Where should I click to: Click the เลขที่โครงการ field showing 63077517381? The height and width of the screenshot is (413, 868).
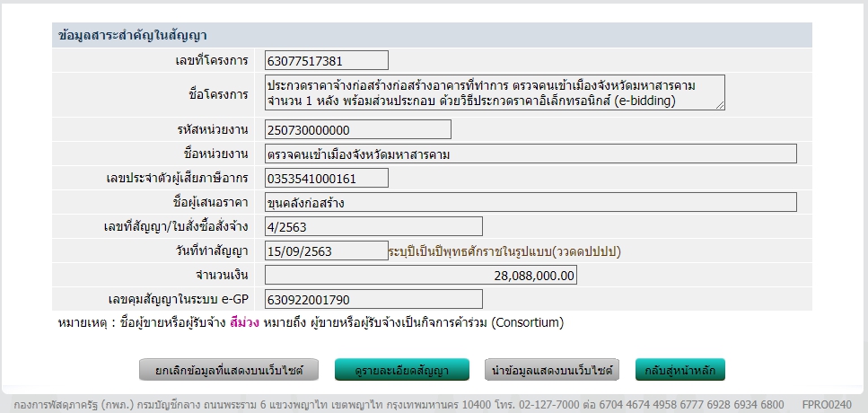[327, 61]
